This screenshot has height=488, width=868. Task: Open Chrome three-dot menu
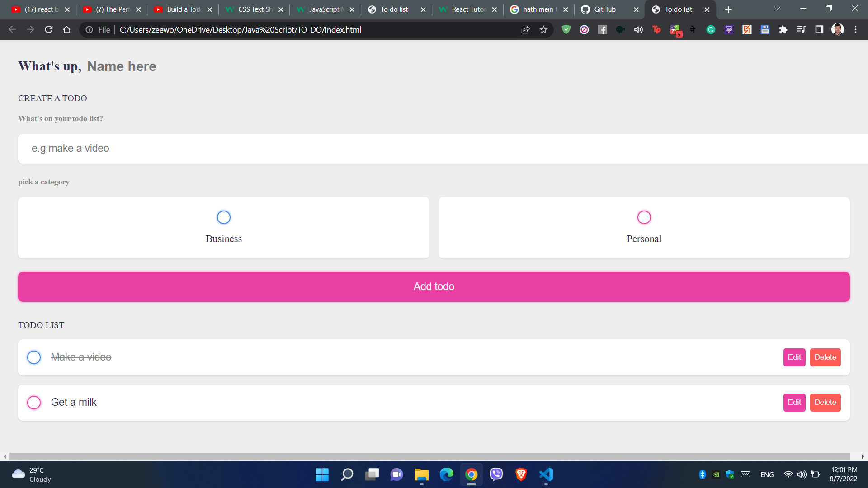pos(855,30)
